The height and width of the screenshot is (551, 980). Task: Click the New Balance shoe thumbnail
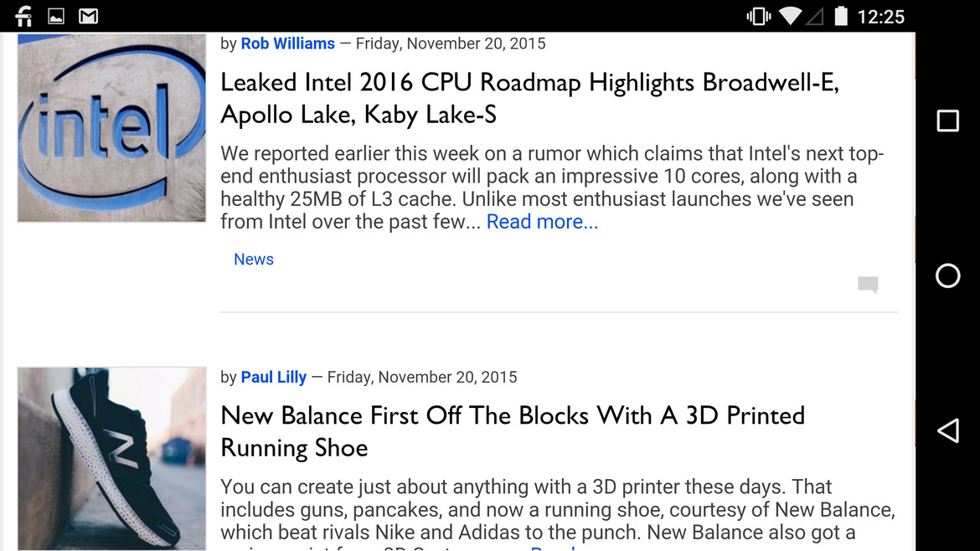[x=111, y=459]
